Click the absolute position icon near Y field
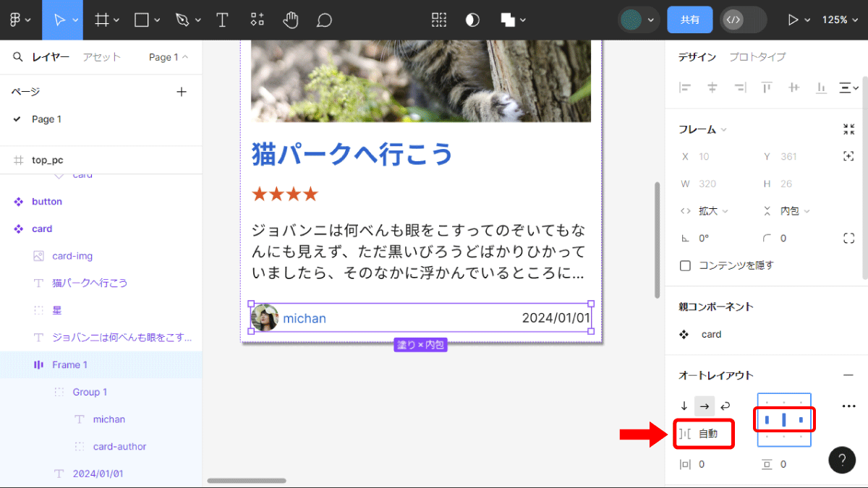The image size is (868, 488). pyautogui.click(x=849, y=156)
